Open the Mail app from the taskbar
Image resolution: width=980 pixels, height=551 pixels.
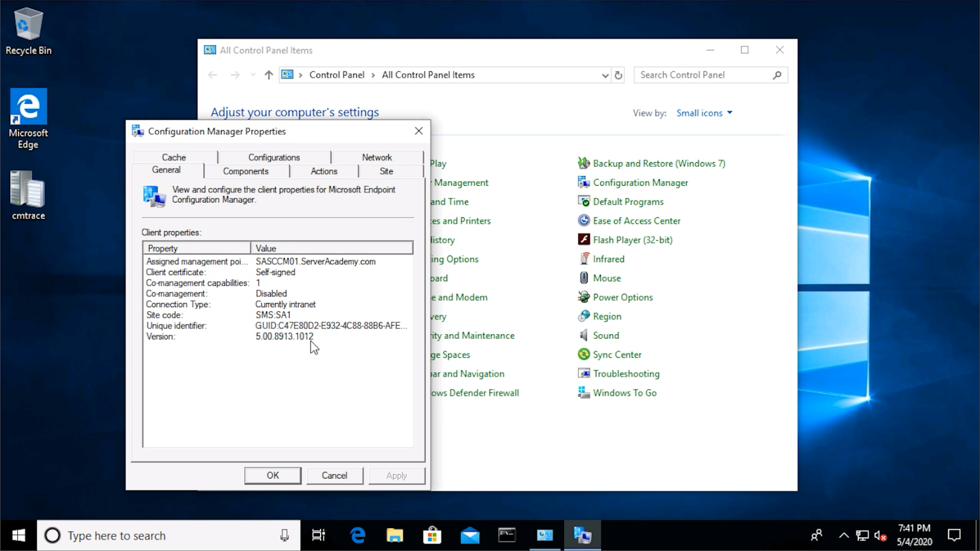click(x=470, y=535)
